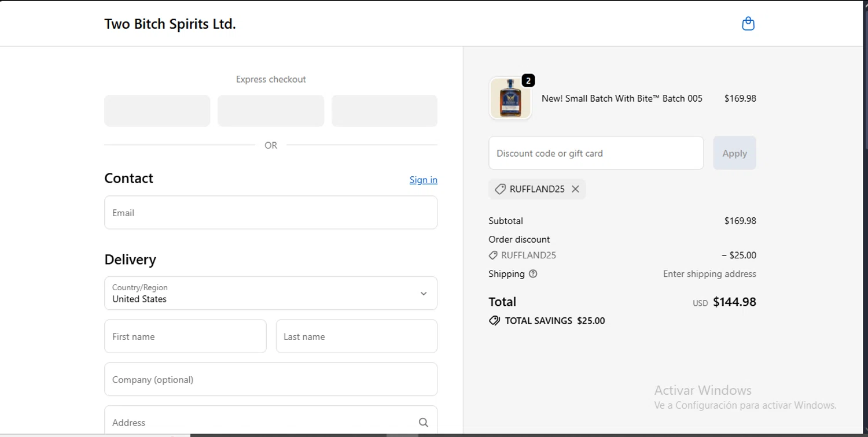868x437 pixels.
Task: Open the Country/Region dropdown
Action: pos(271,293)
